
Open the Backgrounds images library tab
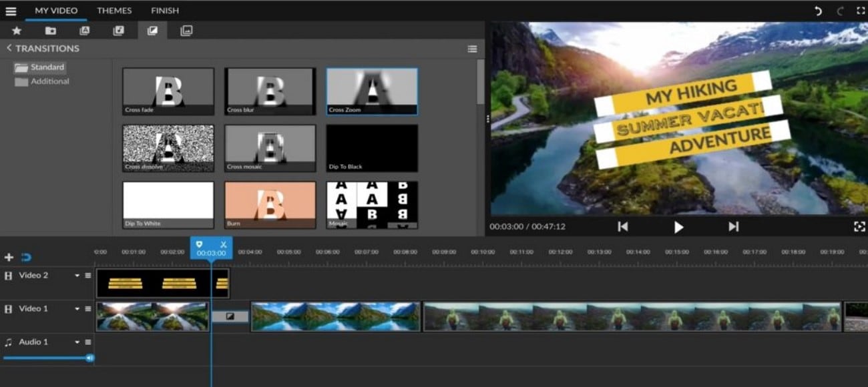pyautogui.click(x=186, y=31)
